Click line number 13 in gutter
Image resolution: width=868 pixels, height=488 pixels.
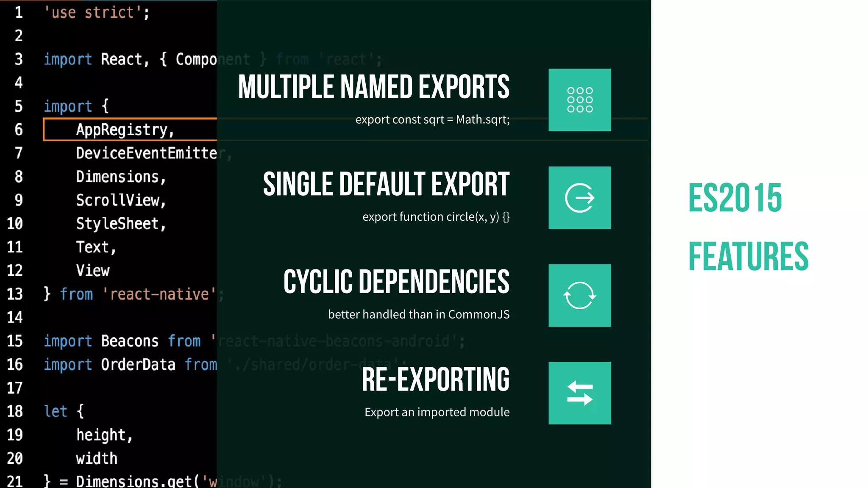click(15, 294)
